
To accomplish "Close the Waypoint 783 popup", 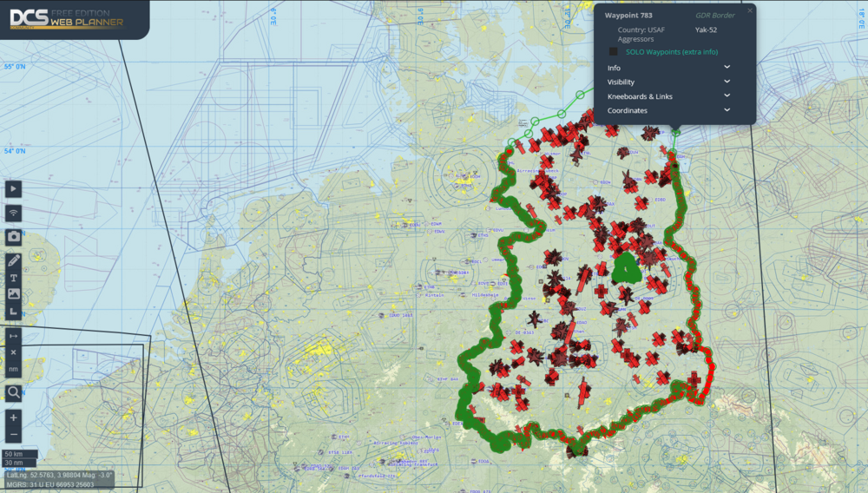I will (750, 10).
